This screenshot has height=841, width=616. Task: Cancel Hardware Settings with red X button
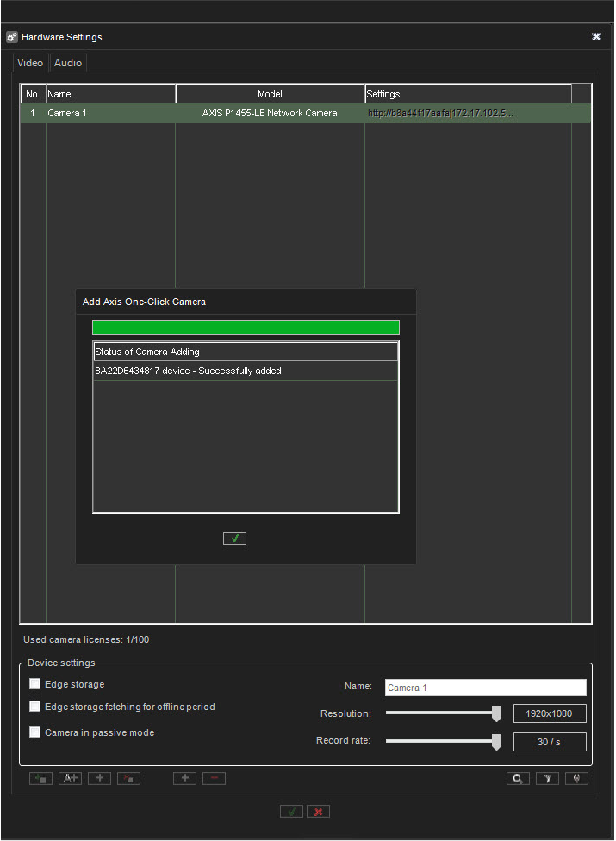click(319, 811)
